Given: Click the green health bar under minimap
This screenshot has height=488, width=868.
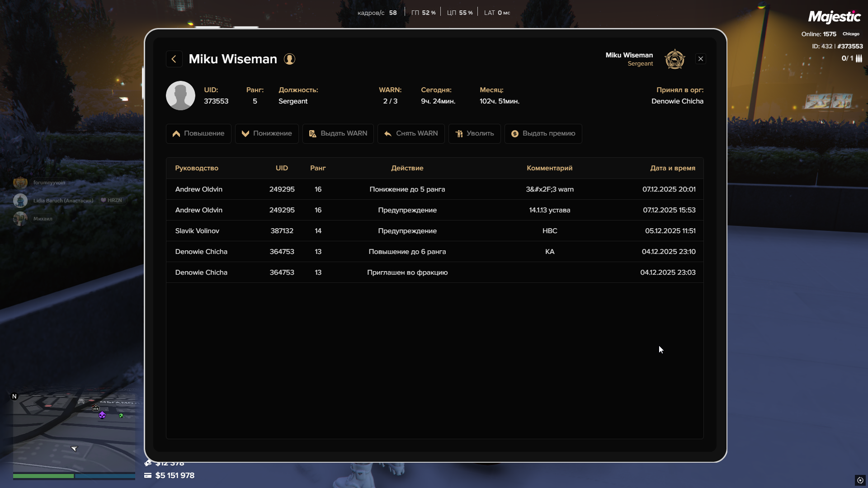Looking at the screenshot, I should coord(43,476).
